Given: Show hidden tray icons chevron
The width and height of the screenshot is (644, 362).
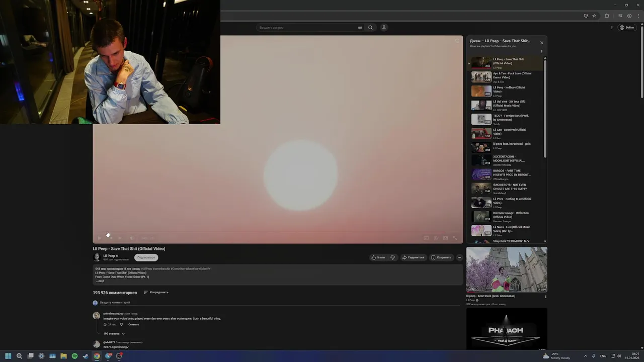Looking at the screenshot, I should [585, 356].
